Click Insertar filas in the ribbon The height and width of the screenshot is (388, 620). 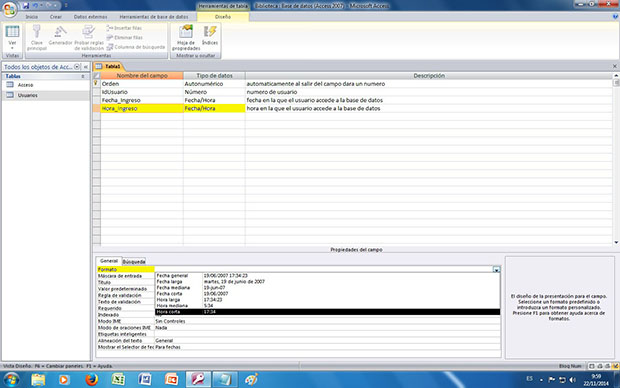click(x=125, y=28)
